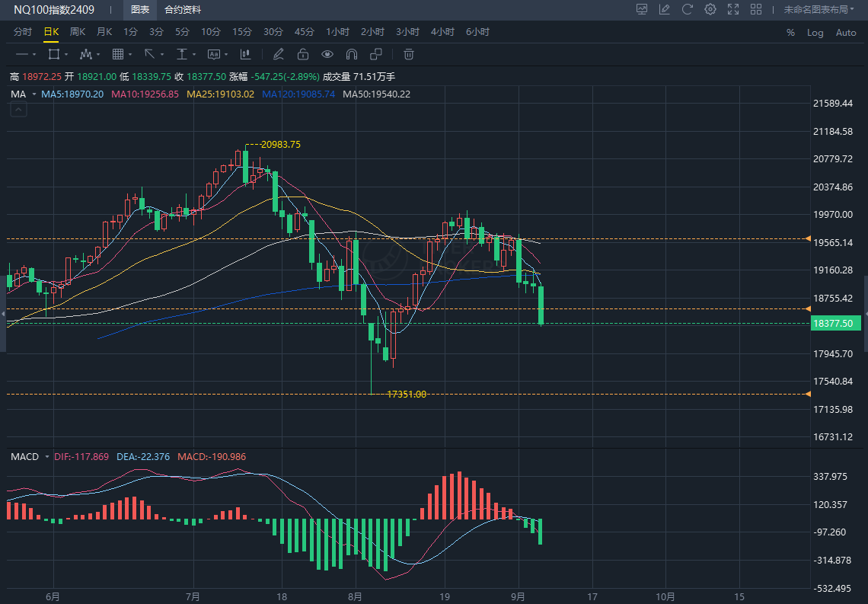This screenshot has height=604, width=868.
Task: Select the 周K timeframe tab
Action: point(78,32)
